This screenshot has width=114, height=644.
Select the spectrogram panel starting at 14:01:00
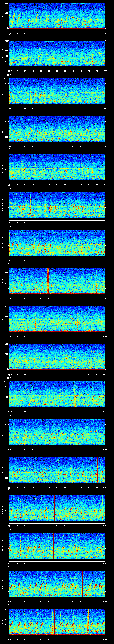(57, 16)
